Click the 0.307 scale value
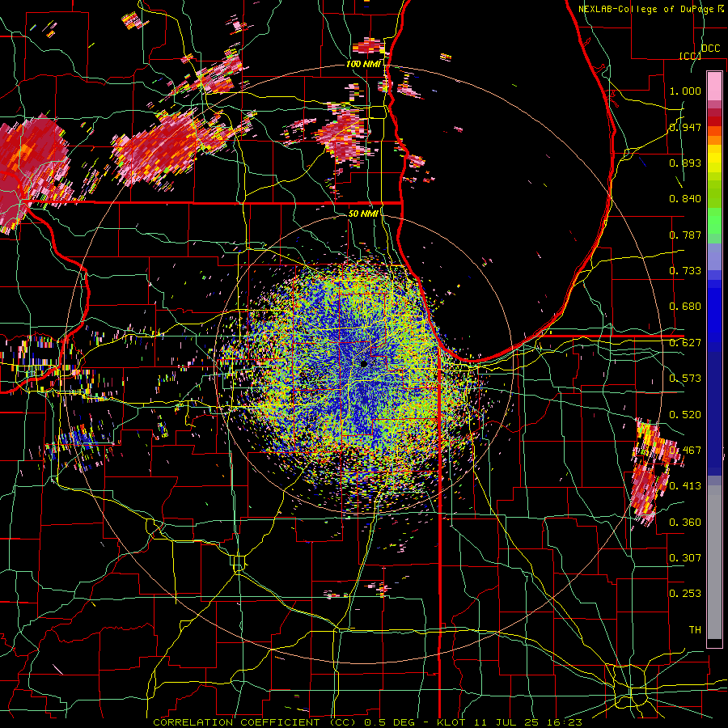 (x=685, y=558)
